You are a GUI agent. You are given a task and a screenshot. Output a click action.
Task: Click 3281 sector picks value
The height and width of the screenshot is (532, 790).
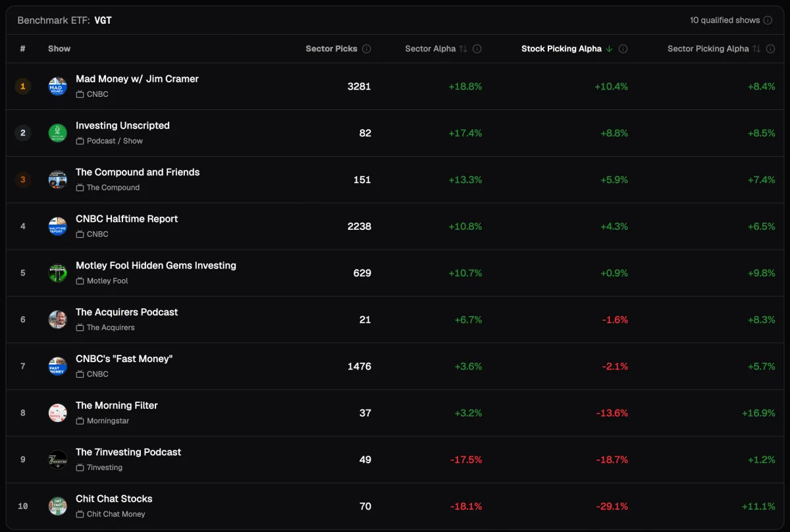pos(359,86)
